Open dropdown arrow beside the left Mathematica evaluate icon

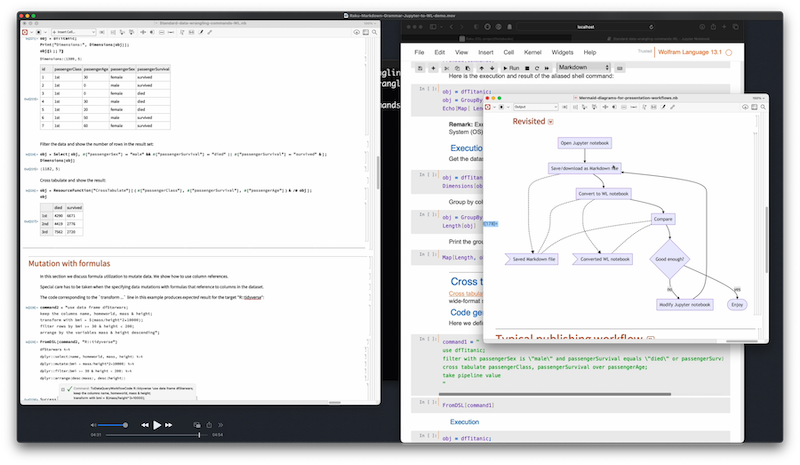point(32,32)
